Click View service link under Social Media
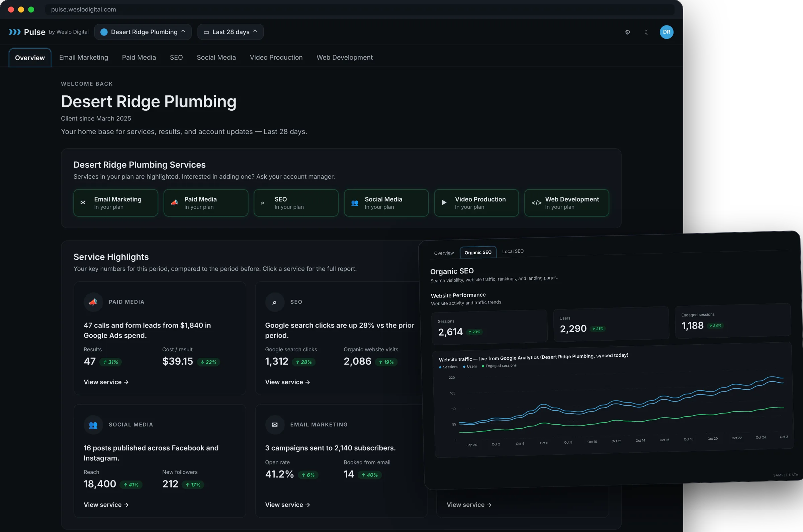 pos(106,505)
